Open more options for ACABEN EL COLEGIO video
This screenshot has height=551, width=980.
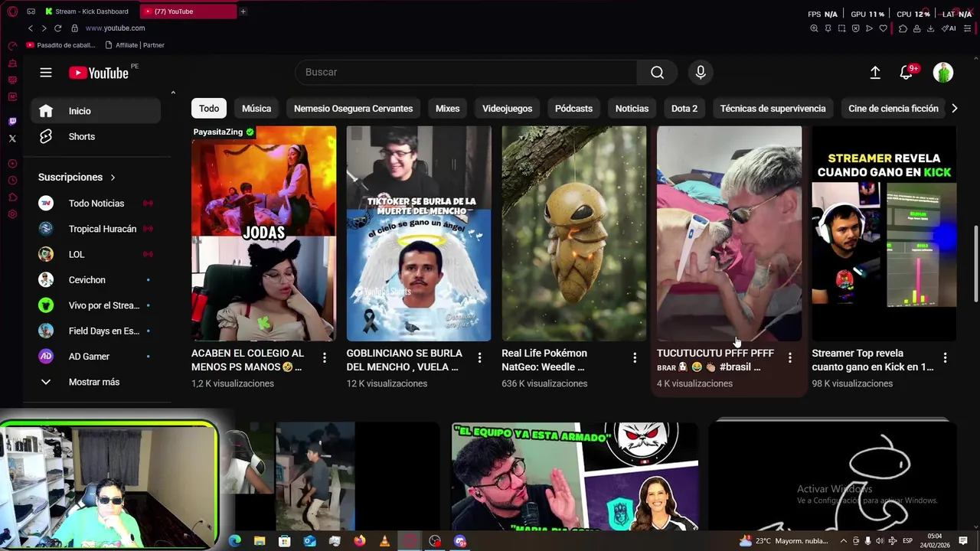click(x=325, y=357)
